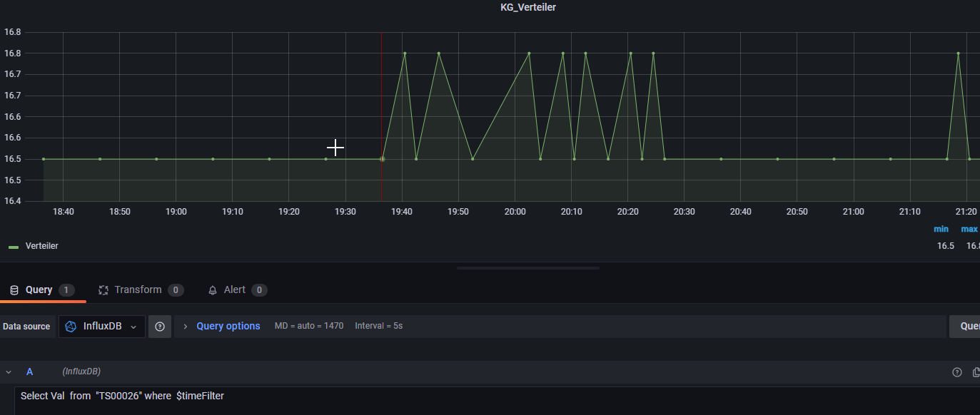Image resolution: width=980 pixels, height=415 pixels.
Task: Expand the Query options section
Action: pos(186,327)
